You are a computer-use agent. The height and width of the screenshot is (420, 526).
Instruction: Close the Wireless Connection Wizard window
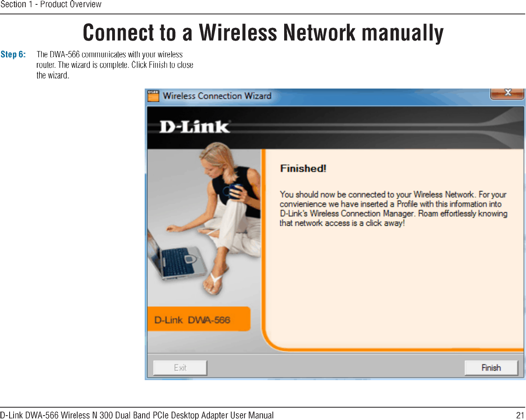(x=507, y=93)
